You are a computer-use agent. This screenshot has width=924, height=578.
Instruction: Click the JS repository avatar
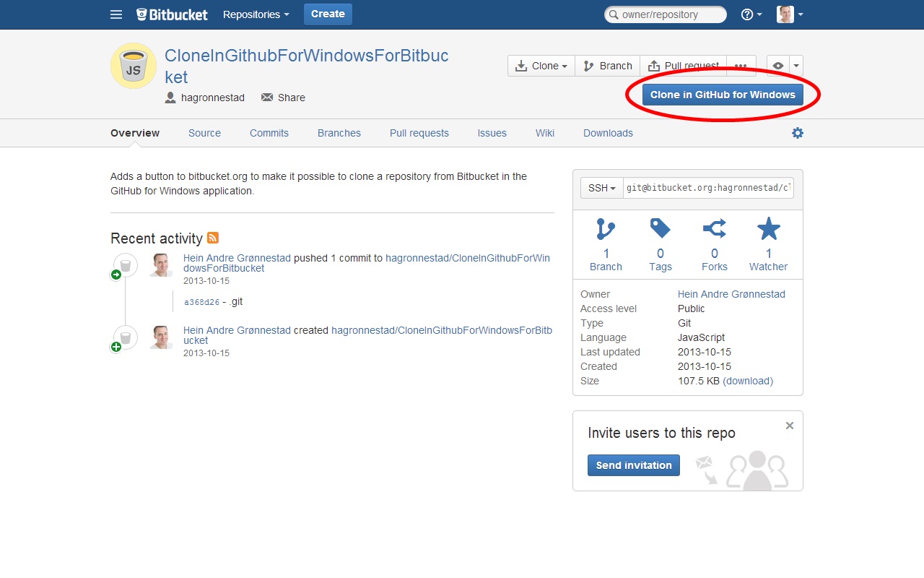134,66
